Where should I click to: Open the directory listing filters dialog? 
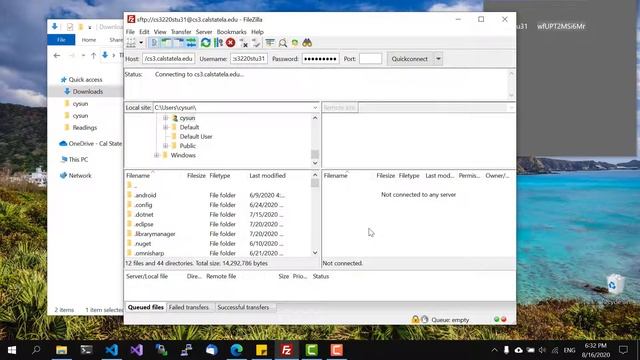pos(270,42)
